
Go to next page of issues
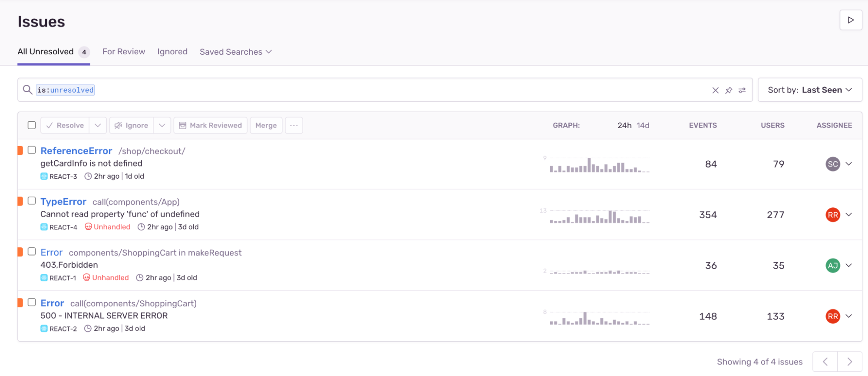coord(850,362)
